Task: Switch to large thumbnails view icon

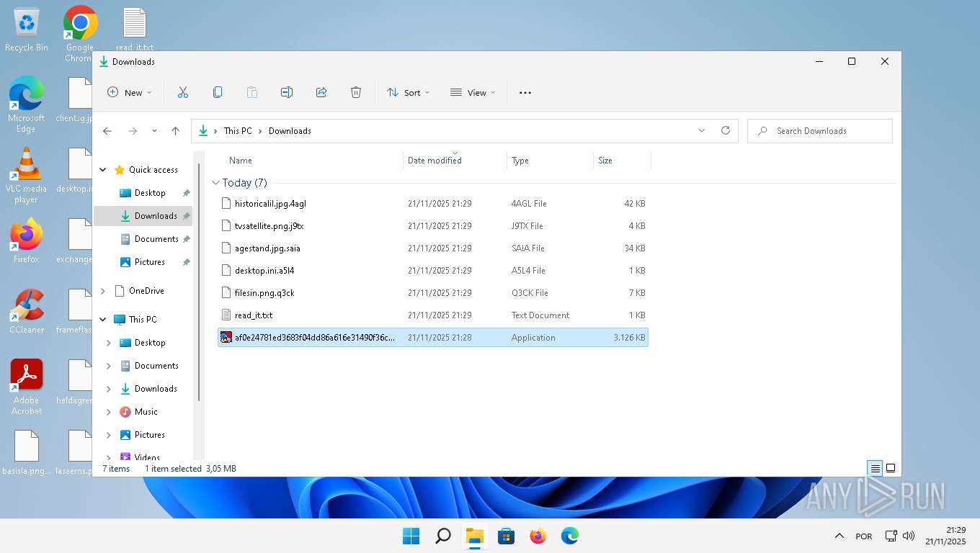Action: (x=891, y=468)
